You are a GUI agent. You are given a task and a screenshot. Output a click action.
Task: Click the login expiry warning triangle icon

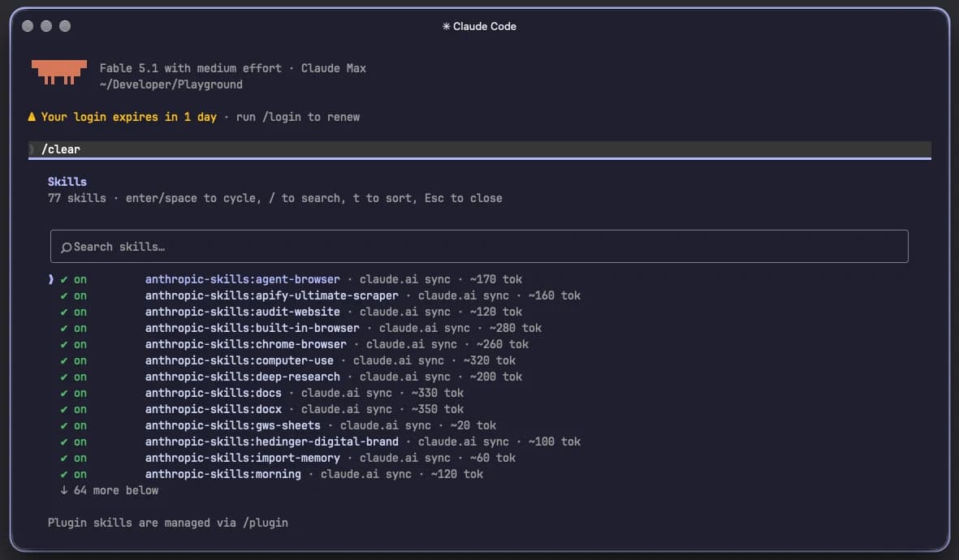tap(32, 117)
